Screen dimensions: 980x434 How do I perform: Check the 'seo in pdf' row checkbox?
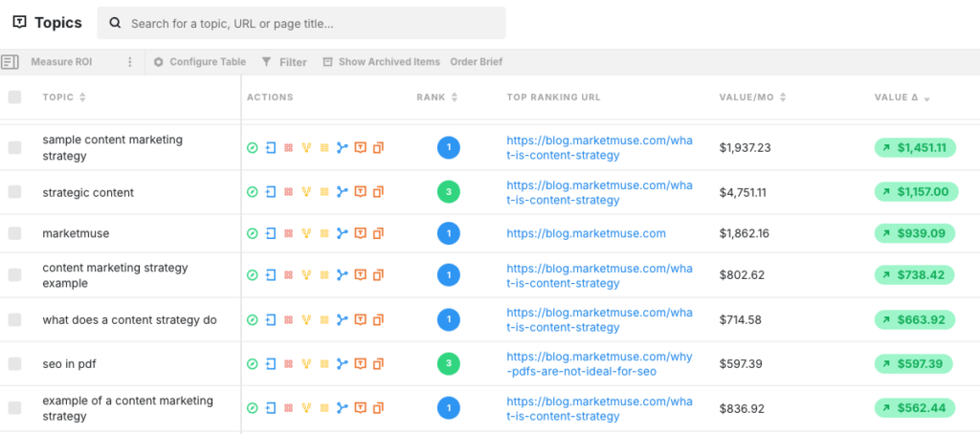tap(14, 363)
